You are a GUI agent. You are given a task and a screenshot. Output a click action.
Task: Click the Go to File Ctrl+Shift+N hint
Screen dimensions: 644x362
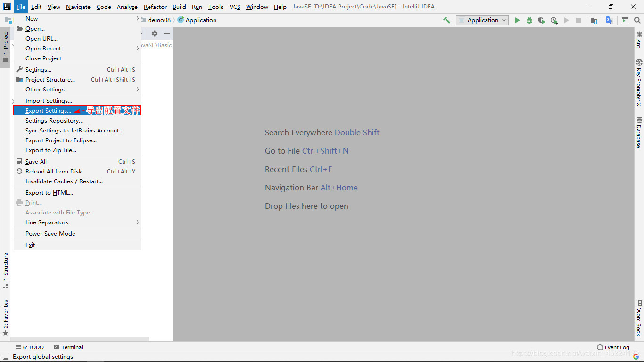pos(307,151)
